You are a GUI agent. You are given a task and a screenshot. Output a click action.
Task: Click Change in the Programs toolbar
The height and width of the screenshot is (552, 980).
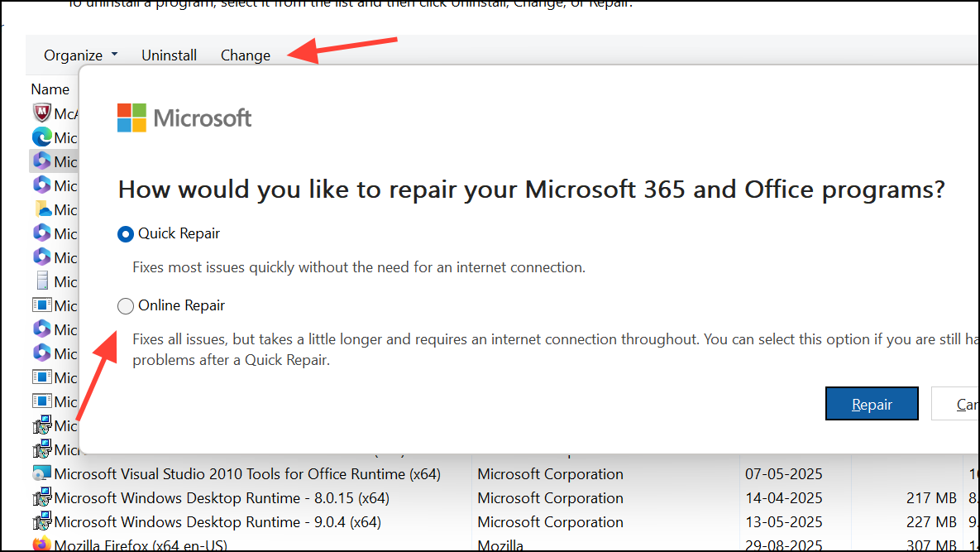click(246, 55)
